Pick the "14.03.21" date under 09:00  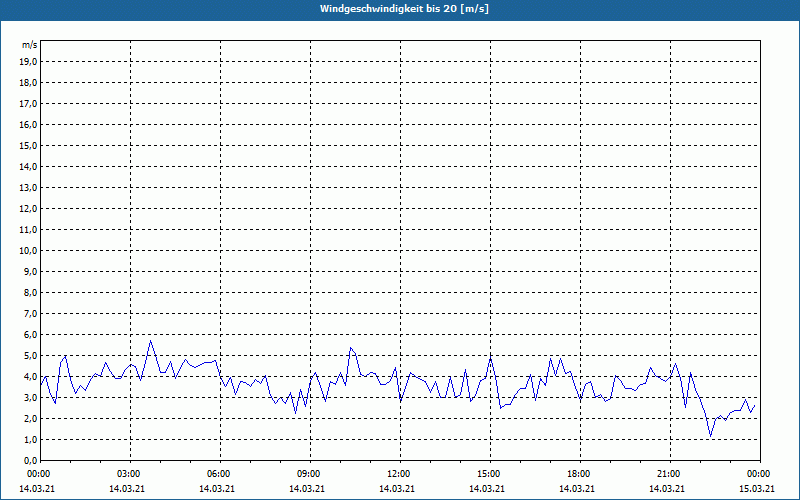coord(307,488)
